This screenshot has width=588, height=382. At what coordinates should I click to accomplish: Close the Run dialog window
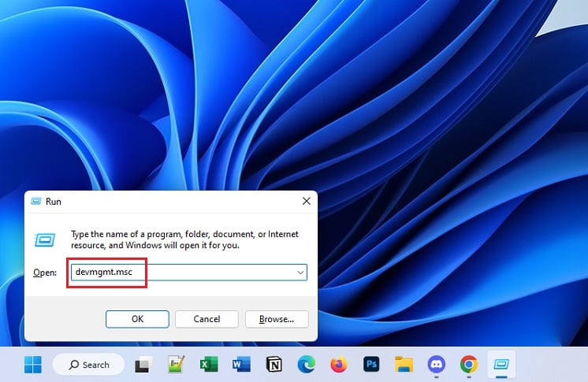pos(307,202)
